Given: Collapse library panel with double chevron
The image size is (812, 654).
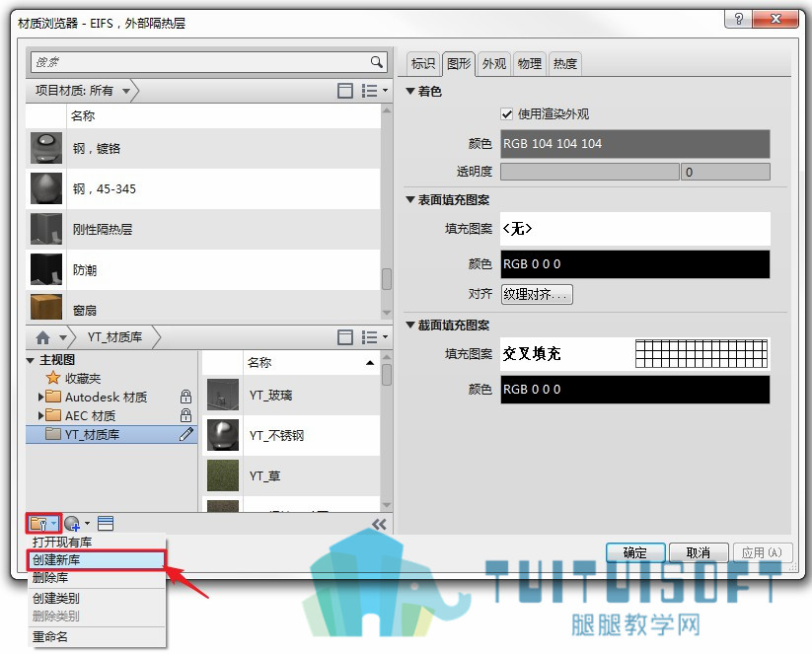Looking at the screenshot, I should (379, 524).
